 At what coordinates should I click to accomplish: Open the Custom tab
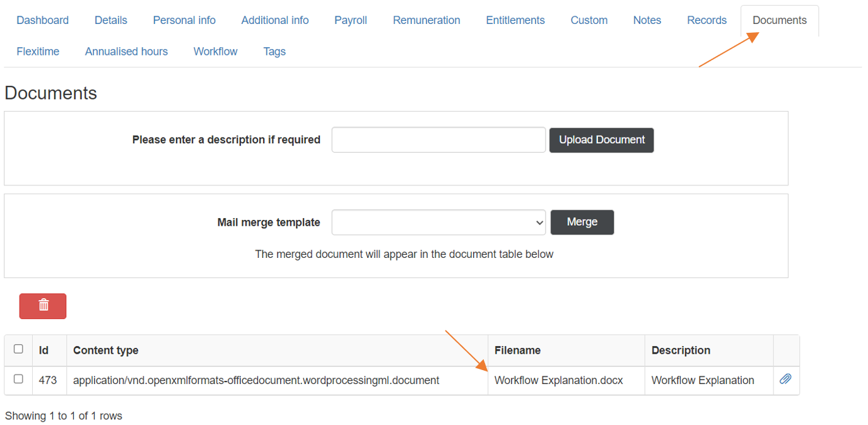[589, 20]
